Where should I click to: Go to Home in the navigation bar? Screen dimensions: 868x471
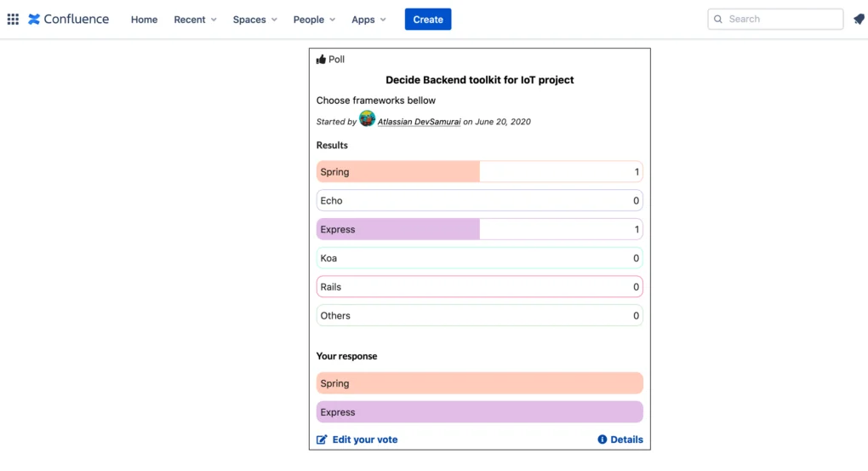(145, 20)
